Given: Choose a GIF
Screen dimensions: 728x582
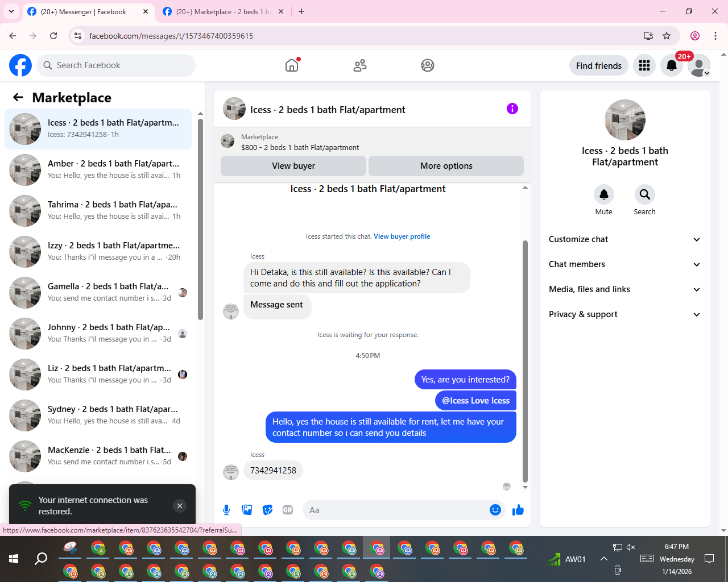Looking at the screenshot, I should 288,510.
